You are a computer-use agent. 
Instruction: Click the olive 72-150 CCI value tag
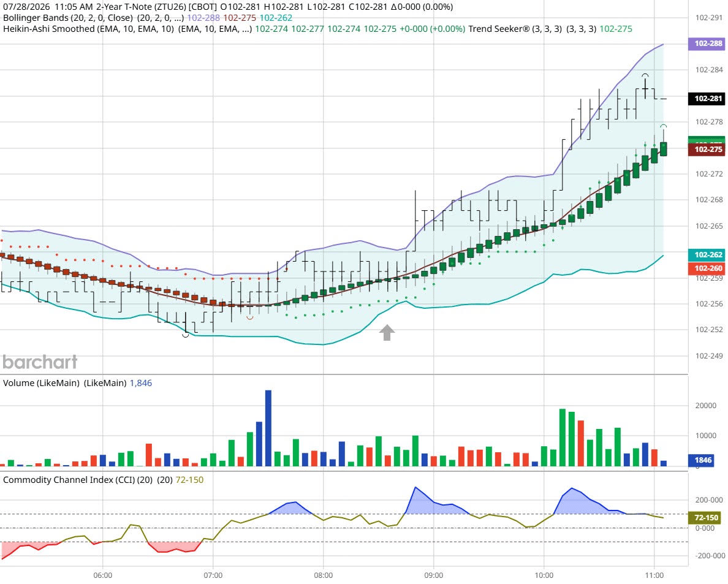pyautogui.click(x=704, y=518)
